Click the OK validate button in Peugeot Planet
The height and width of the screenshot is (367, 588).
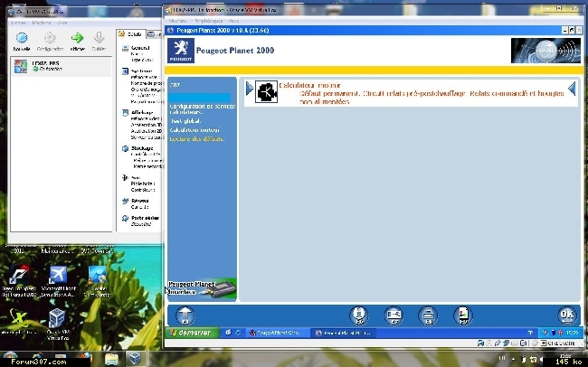(x=566, y=315)
